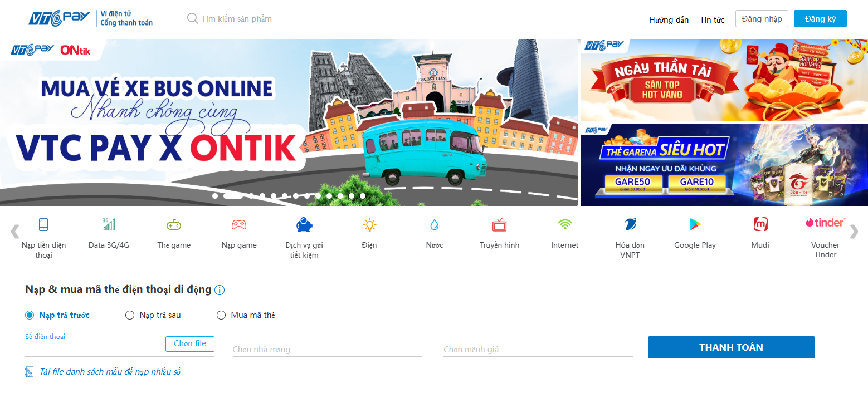The width and height of the screenshot is (868, 398).
Task: Open the Thẻ Garena Siêu Hot banner
Action: [x=724, y=165]
